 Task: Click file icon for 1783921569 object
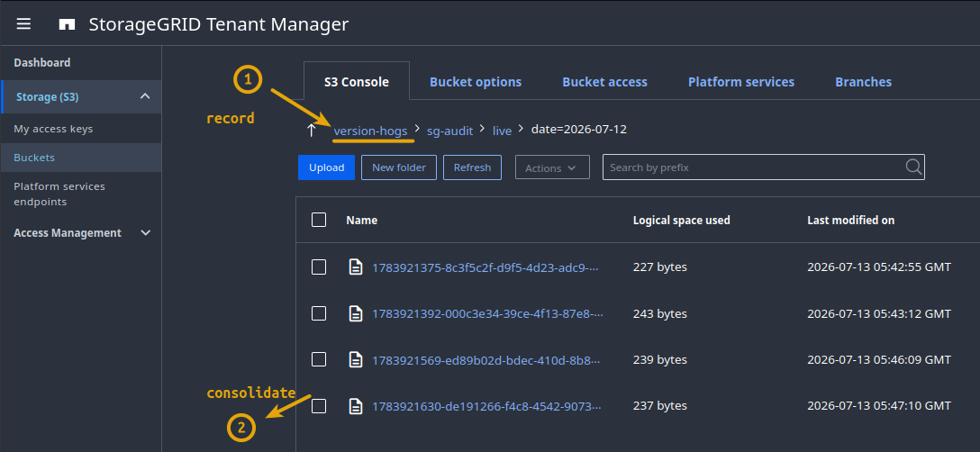(x=356, y=359)
